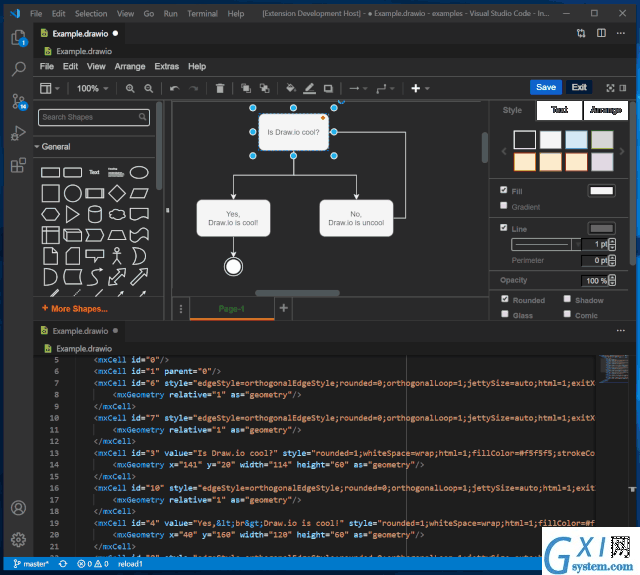Toggle the Line checkbox
The width and height of the screenshot is (640, 575).
point(504,228)
